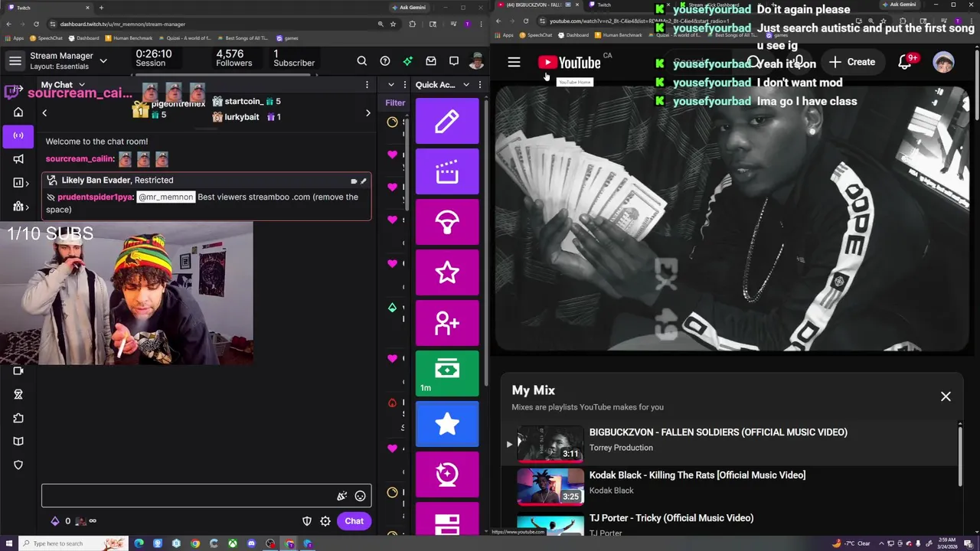The image size is (980, 551).
Task: Click the magenta outlined star quick action
Action: point(447,272)
